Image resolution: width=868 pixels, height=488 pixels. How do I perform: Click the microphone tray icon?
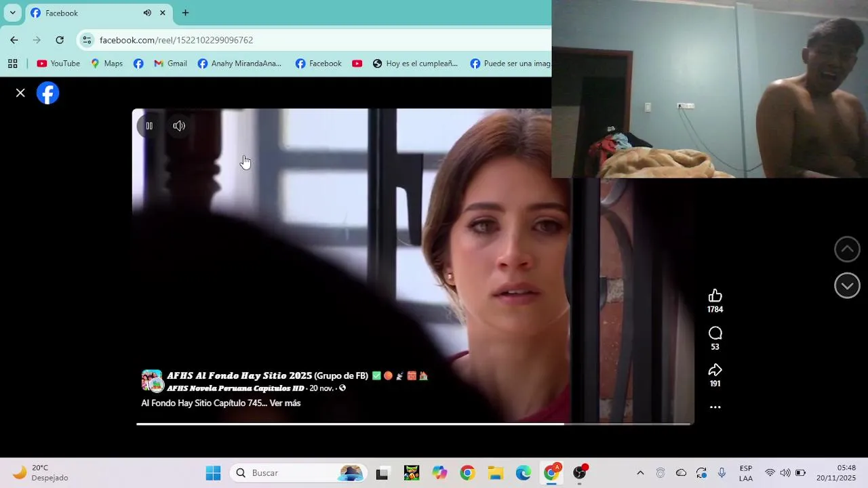pos(722,473)
